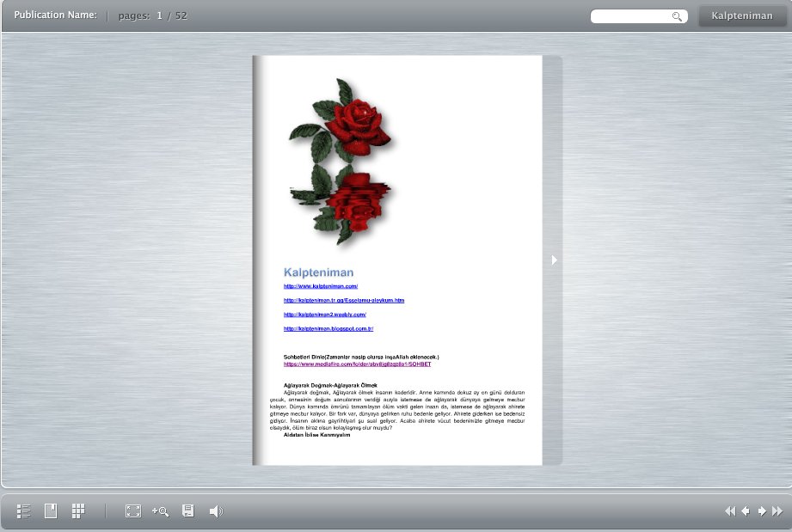
Task: Click the save/download disk icon
Action: (x=187, y=511)
